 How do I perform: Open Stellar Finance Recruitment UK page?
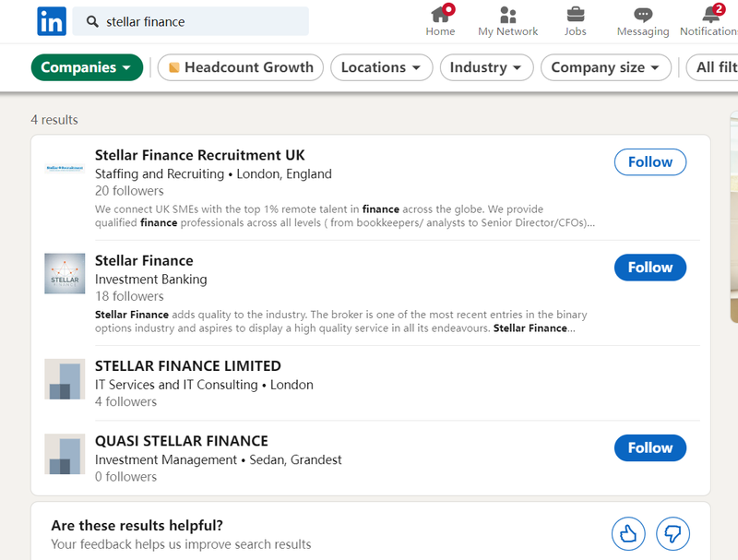199,155
